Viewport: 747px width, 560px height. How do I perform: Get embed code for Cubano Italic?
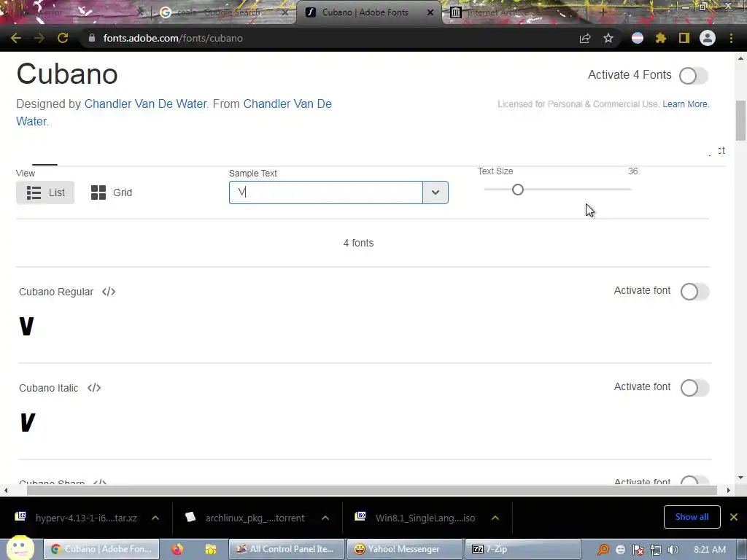coord(94,388)
